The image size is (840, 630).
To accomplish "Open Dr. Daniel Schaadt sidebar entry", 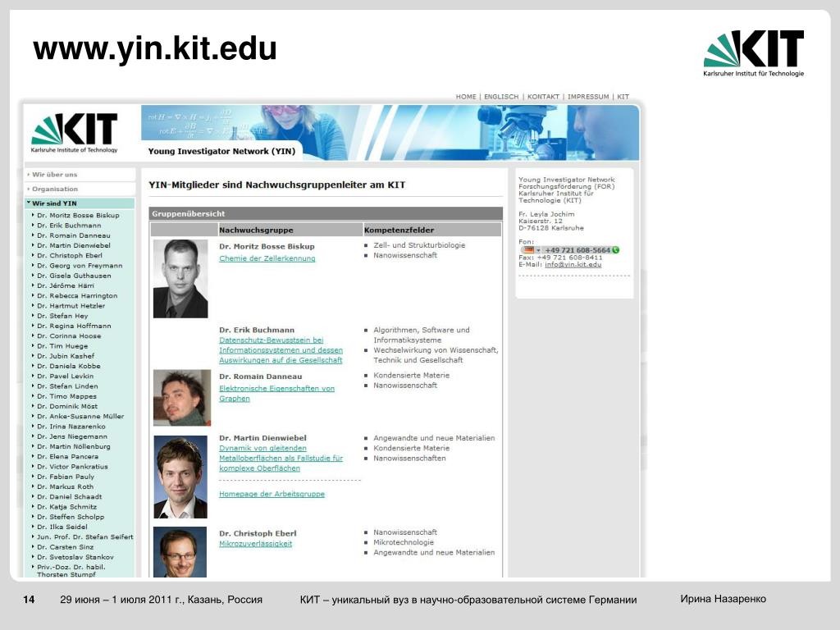I will (x=69, y=496).
